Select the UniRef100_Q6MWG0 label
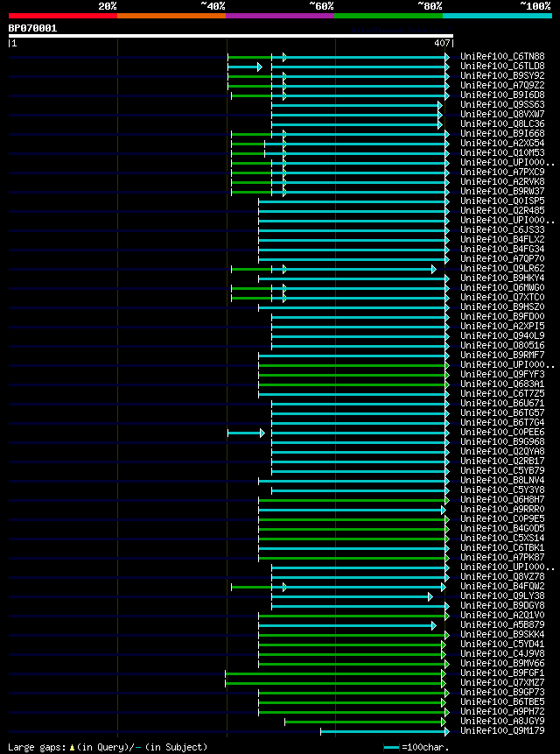 coord(502,287)
